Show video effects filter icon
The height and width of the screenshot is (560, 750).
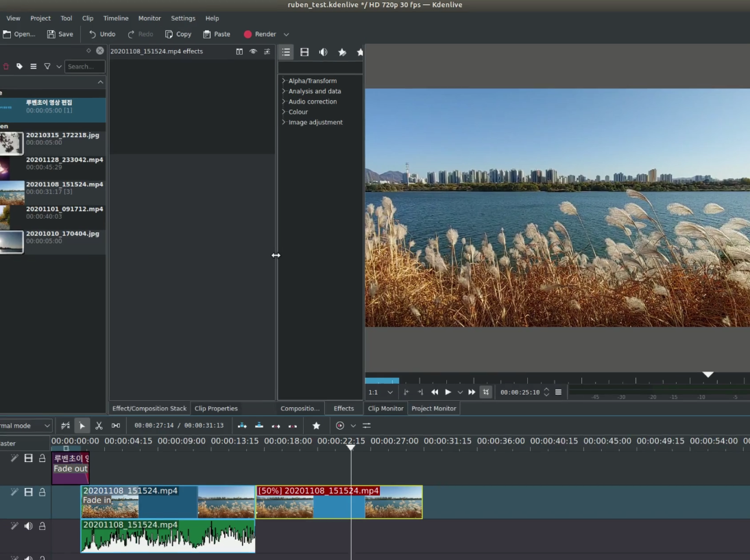[304, 52]
